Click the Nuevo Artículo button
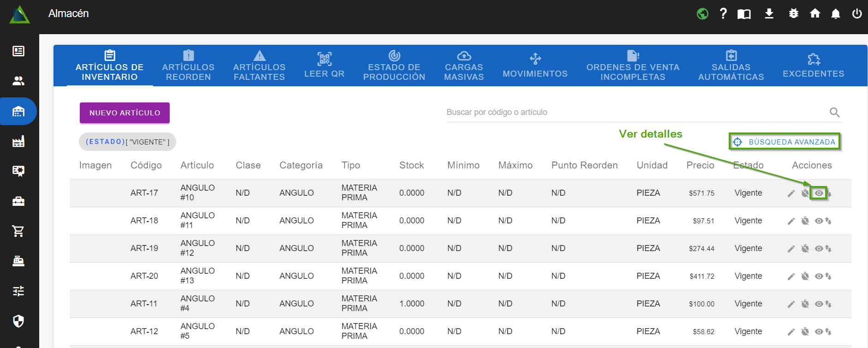 125,113
